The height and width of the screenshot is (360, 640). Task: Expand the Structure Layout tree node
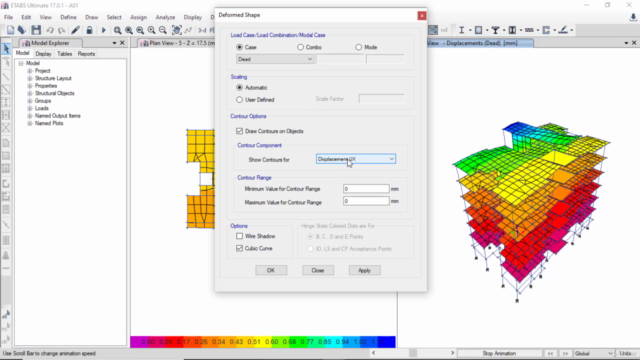click(30, 78)
